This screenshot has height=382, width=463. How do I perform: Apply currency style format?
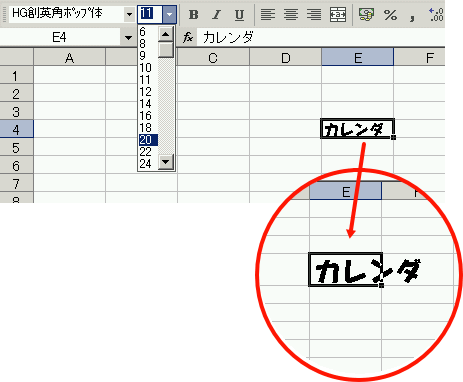point(366,15)
